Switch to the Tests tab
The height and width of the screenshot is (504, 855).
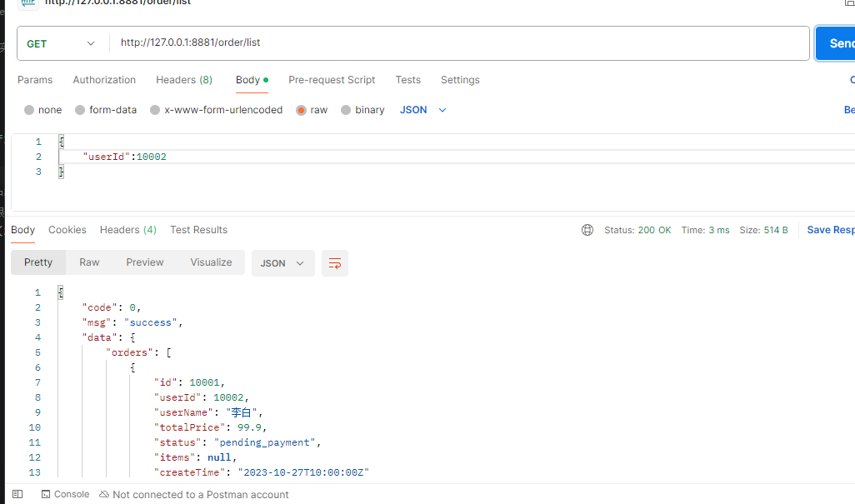(x=407, y=80)
